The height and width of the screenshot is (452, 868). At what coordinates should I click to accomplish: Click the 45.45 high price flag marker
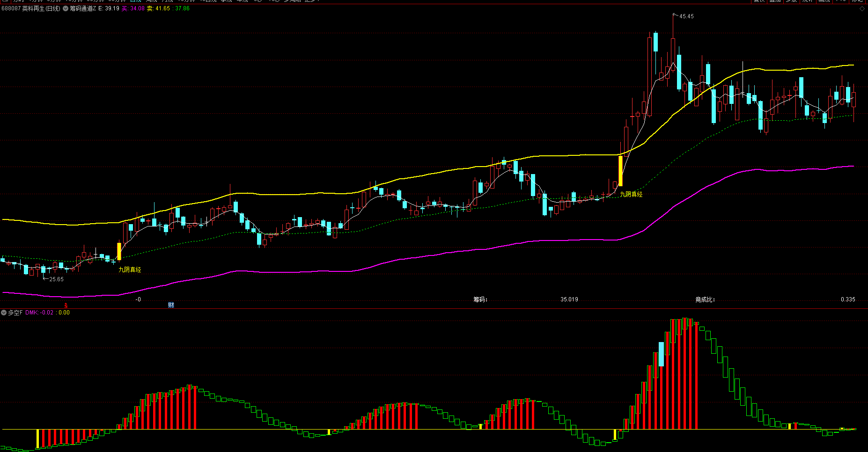pyautogui.click(x=685, y=16)
